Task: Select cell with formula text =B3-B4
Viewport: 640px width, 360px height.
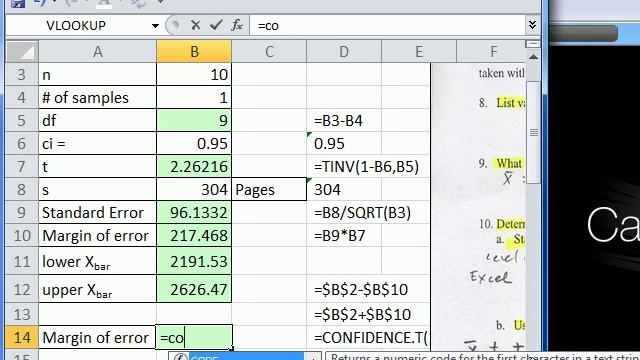Action: click(344, 120)
